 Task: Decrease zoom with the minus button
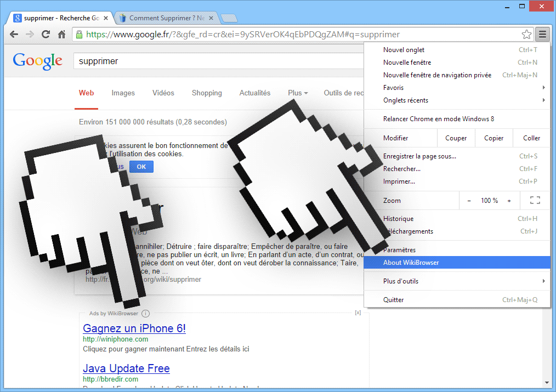[x=469, y=201]
